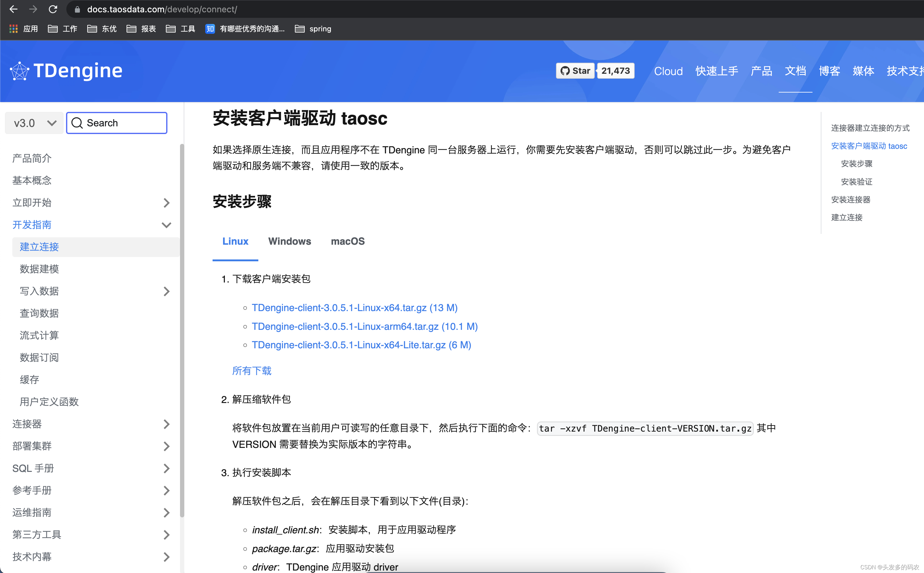Select 产品简介 in sidebar

[32, 158]
